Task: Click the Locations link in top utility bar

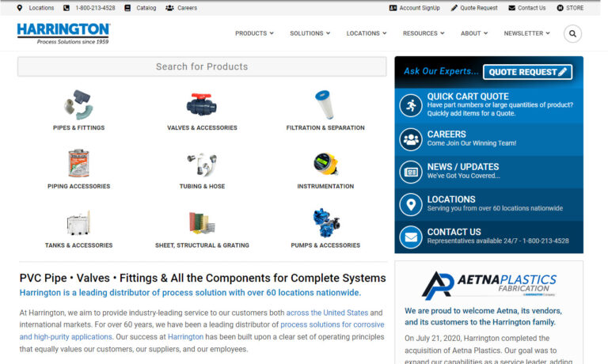Action: (41, 8)
